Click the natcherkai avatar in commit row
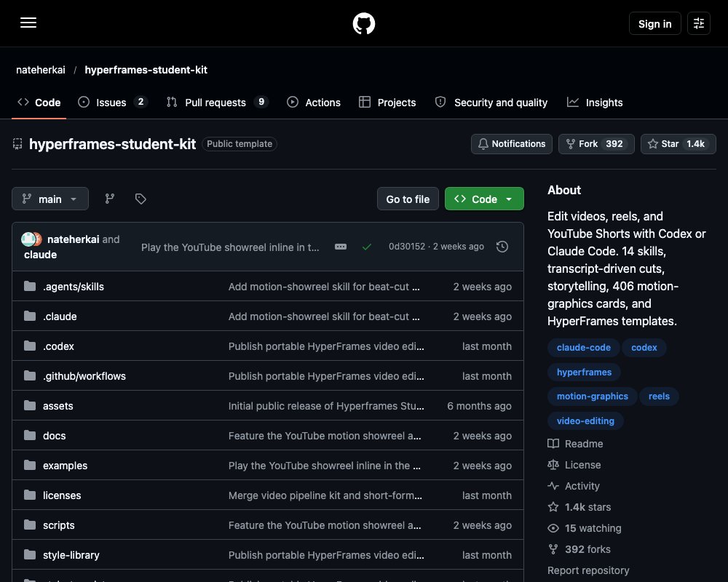The image size is (728, 582). (28, 239)
